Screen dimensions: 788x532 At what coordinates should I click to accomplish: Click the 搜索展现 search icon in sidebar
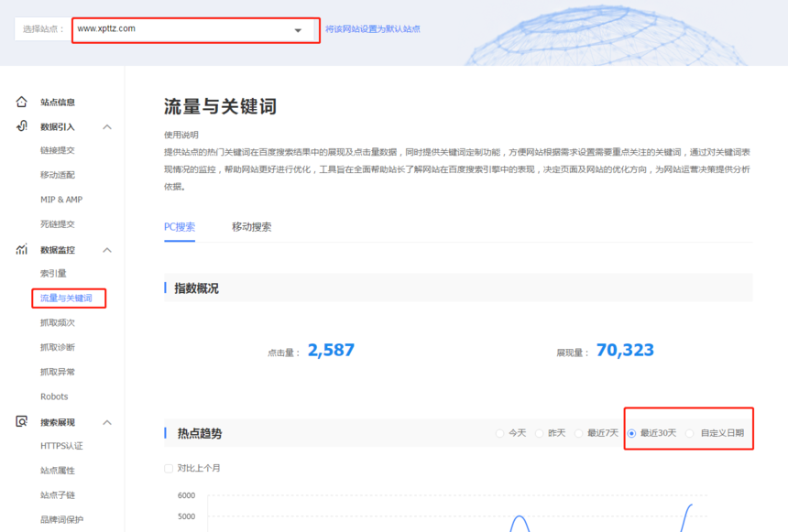22,421
